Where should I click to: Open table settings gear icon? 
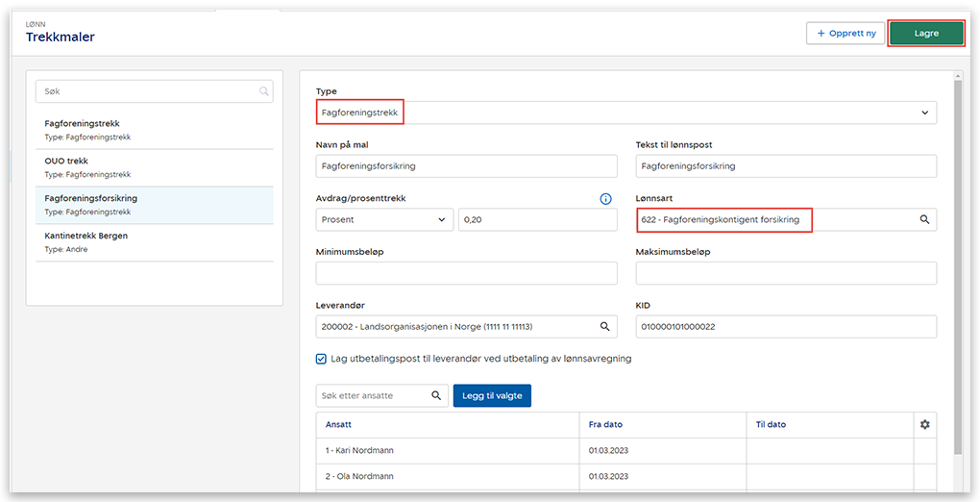coord(925,425)
